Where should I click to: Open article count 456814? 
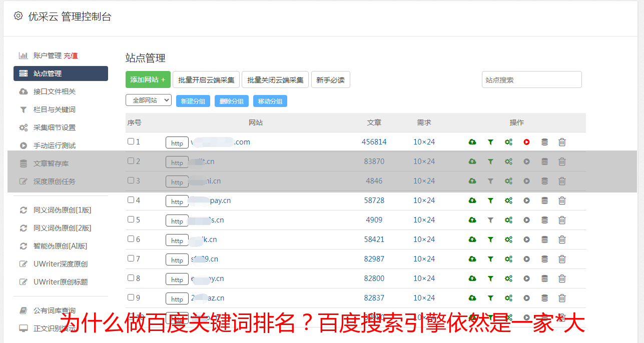click(x=374, y=142)
